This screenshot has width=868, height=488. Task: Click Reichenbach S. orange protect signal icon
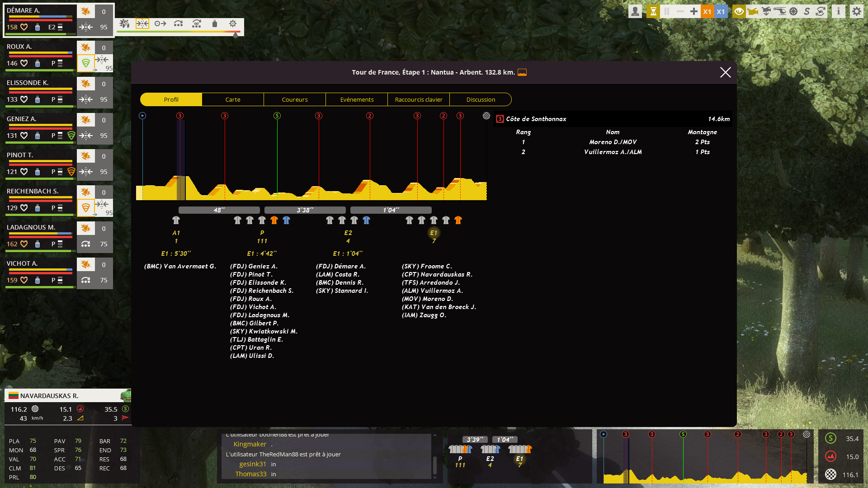[86, 208]
